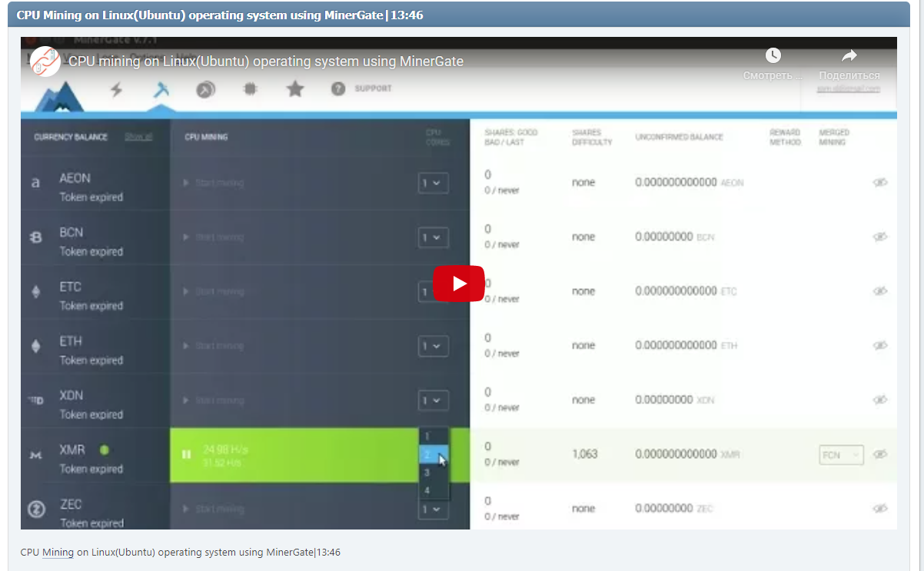Toggle the eye icon in AEON row
924x571 pixels.
tap(880, 183)
